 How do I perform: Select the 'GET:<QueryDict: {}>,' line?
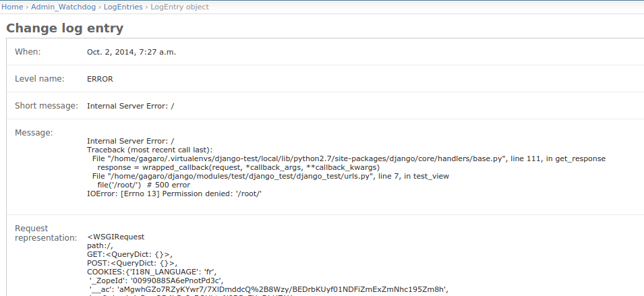point(129,255)
